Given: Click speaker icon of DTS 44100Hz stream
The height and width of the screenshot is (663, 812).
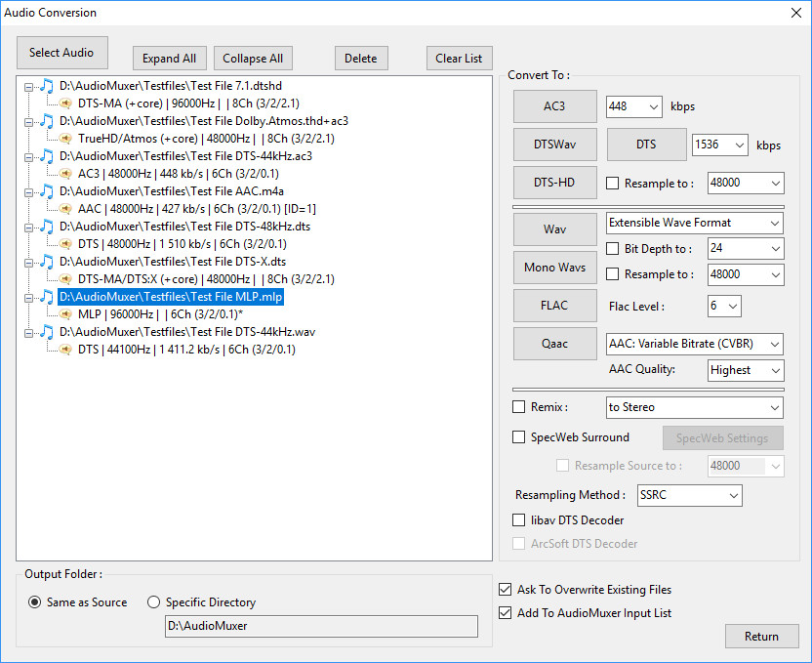Looking at the screenshot, I should [x=65, y=350].
